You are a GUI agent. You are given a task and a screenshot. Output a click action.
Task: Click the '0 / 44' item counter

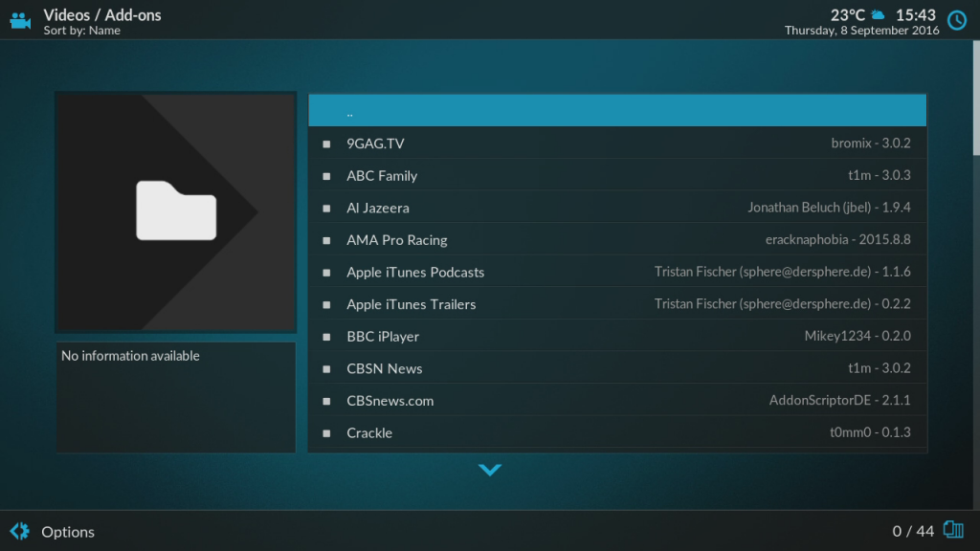click(x=913, y=531)
